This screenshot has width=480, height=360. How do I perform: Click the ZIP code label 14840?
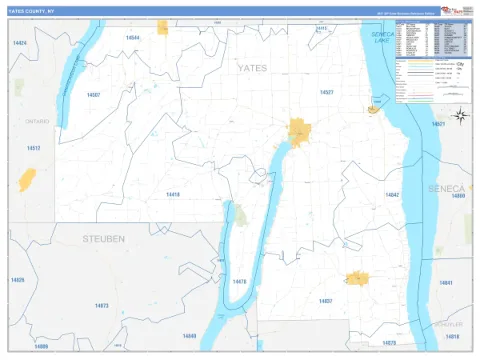pos(189,336)
